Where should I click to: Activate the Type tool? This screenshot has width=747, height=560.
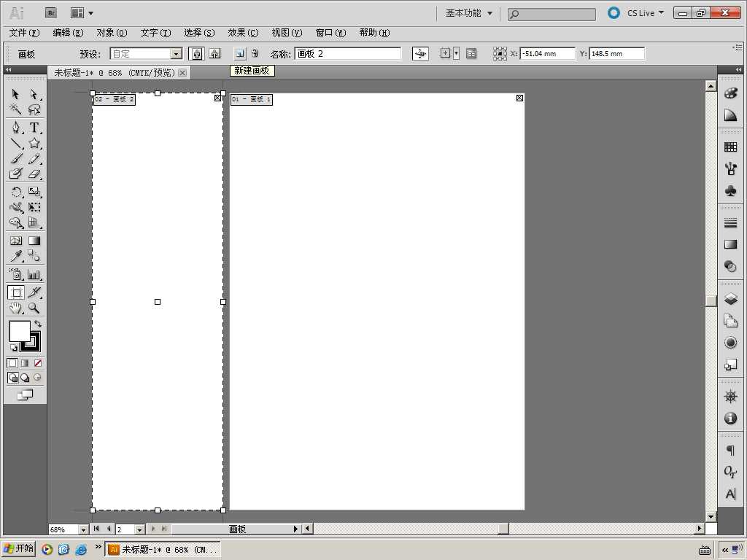coord(34,128)
